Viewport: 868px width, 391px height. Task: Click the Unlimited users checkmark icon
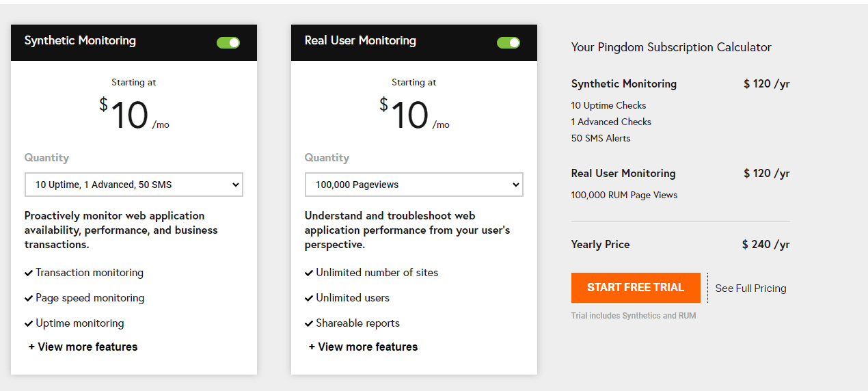coord(309,298)
